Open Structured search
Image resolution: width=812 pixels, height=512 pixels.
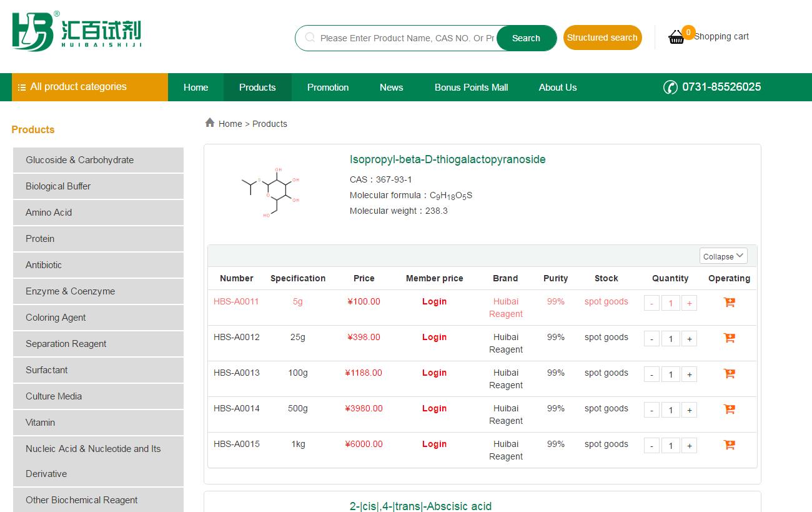pos(602,38)
